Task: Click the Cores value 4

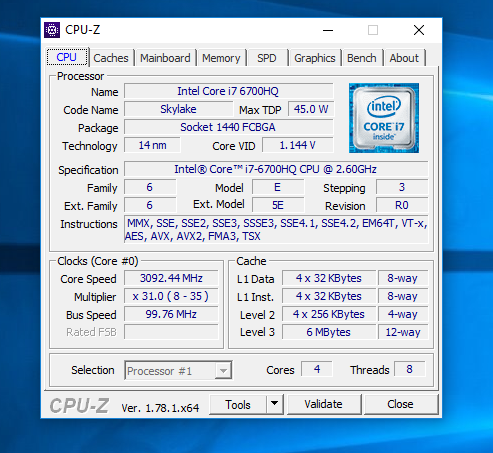Action: click(x=317, y=369)
